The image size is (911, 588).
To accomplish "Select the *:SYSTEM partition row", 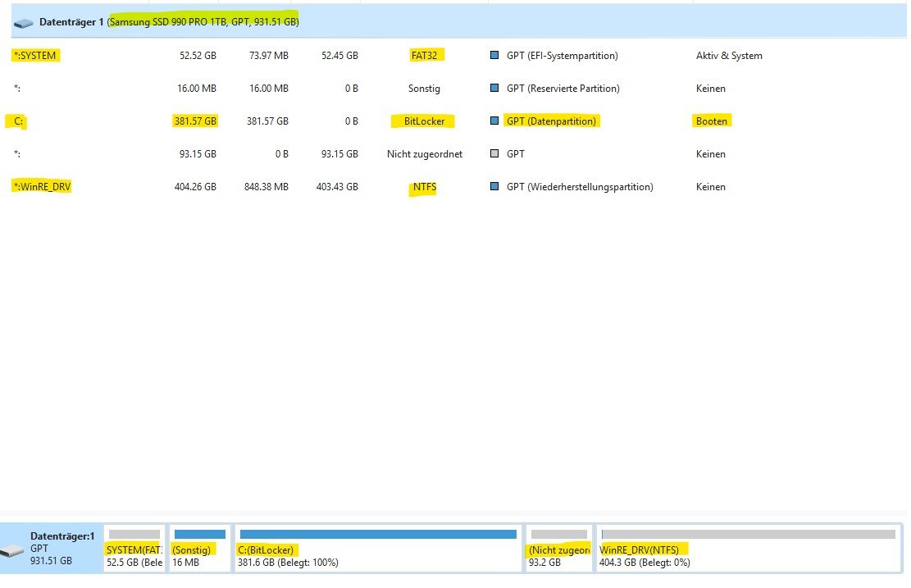I will click(459, 55).
